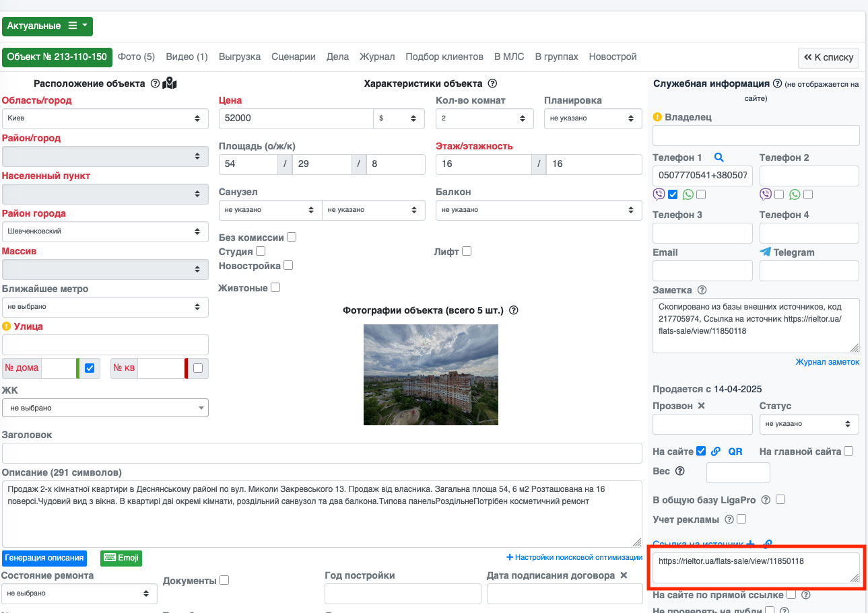Image resolution: width=868 pixels, height=613 pixels.
Task: Click the Генерация описания button
Action: (x=45, y=558)
